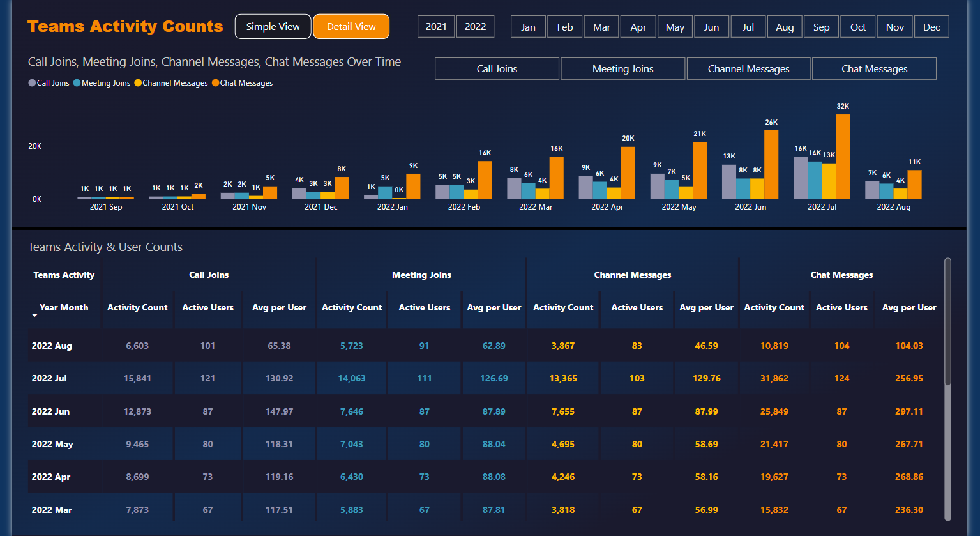Open the Channel Messages chart filter tab

pyautogui.click(x=748, y=69)
